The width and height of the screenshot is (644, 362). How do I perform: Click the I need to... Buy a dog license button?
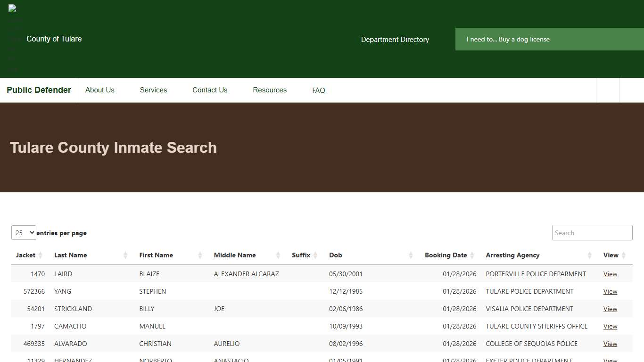pos(508,39)
